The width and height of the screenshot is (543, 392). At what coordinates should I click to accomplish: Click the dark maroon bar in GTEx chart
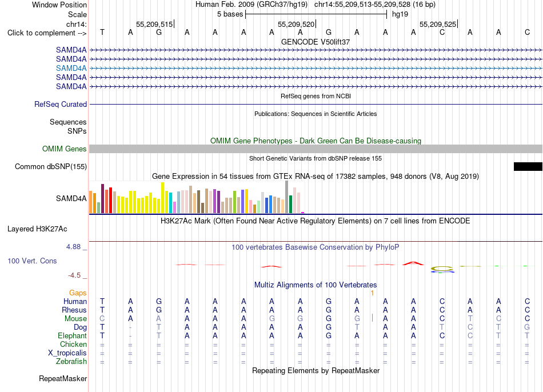(x=102, y=199)
